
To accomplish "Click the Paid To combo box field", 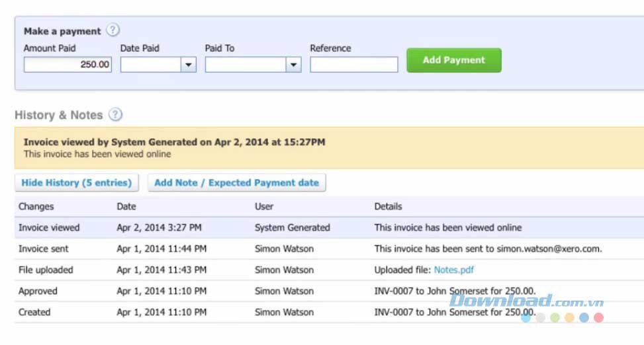I will (245, 65).
